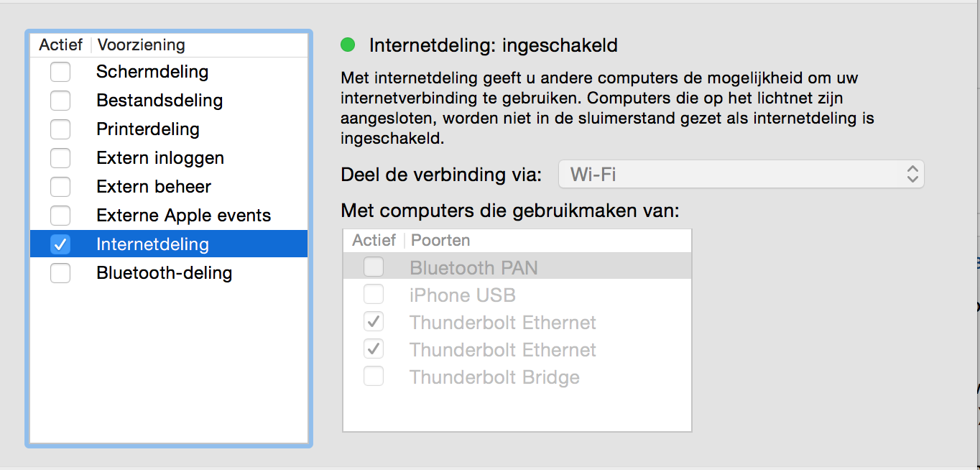
Task: Click the Wi-Fi dropdown stepper arrows
Action: click(912, 174)
